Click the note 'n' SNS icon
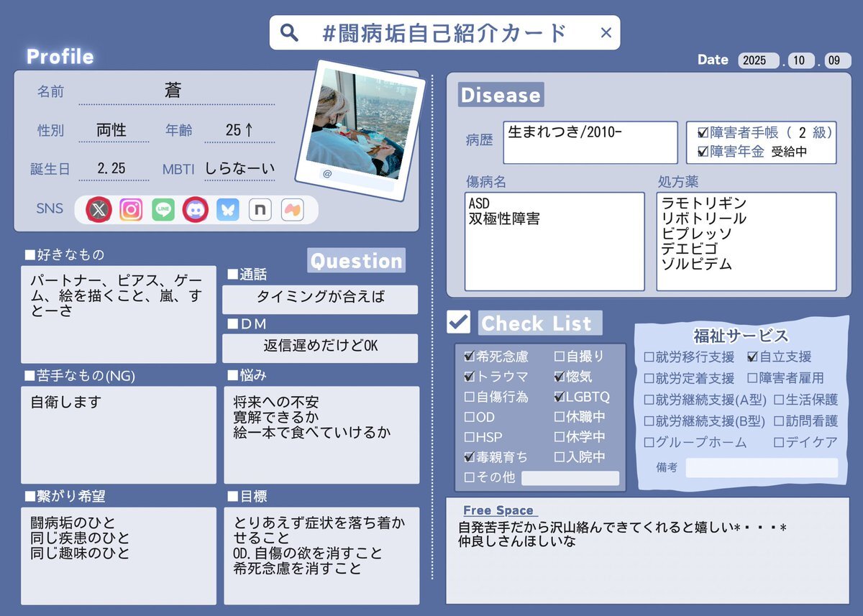863x616 pixels. tap(260, 209)
